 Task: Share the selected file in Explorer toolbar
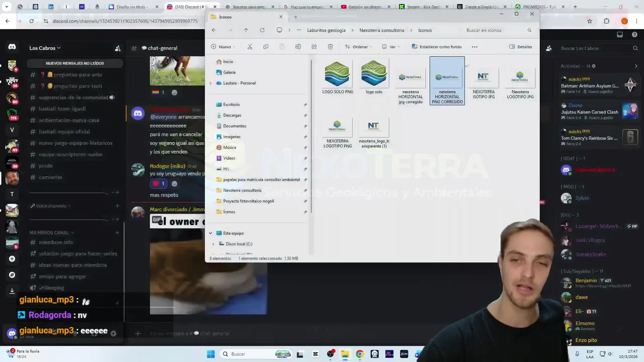(314, 47)
